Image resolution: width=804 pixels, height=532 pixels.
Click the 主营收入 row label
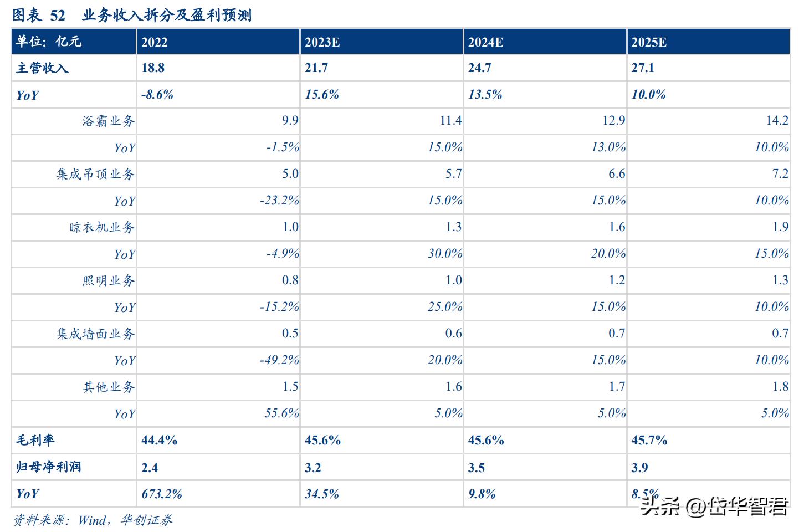[x=42, y=68]
